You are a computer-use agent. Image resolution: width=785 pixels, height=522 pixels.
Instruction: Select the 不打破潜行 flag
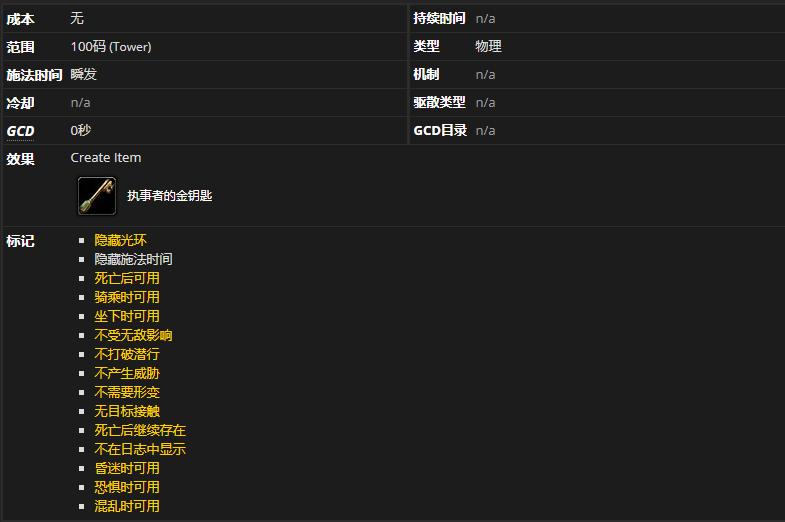(x=127, y=354)
